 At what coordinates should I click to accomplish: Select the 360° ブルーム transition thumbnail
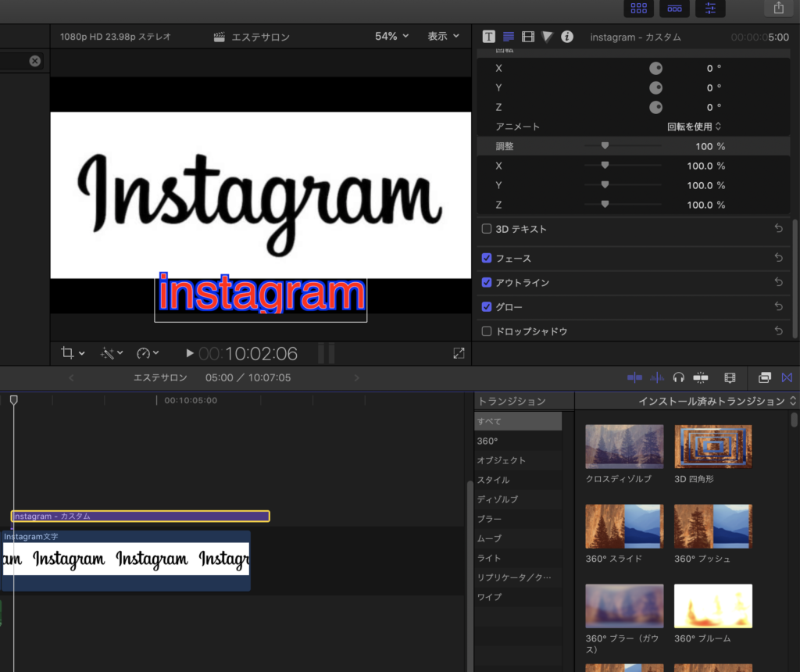tap(713, 606)
